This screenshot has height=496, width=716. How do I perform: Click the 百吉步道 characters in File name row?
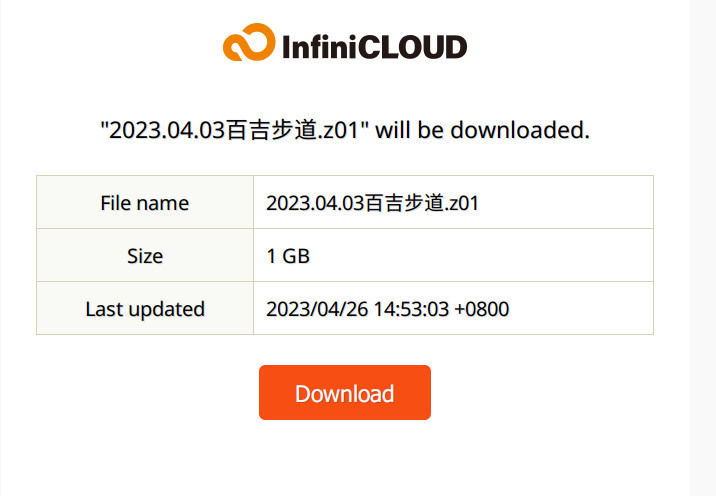(x=404, y=203)
